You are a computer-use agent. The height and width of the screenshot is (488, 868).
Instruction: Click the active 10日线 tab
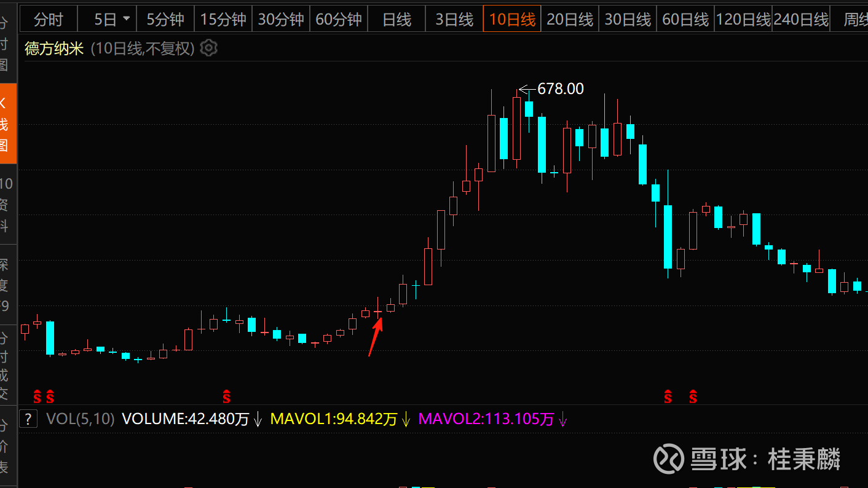click(512, 19)
